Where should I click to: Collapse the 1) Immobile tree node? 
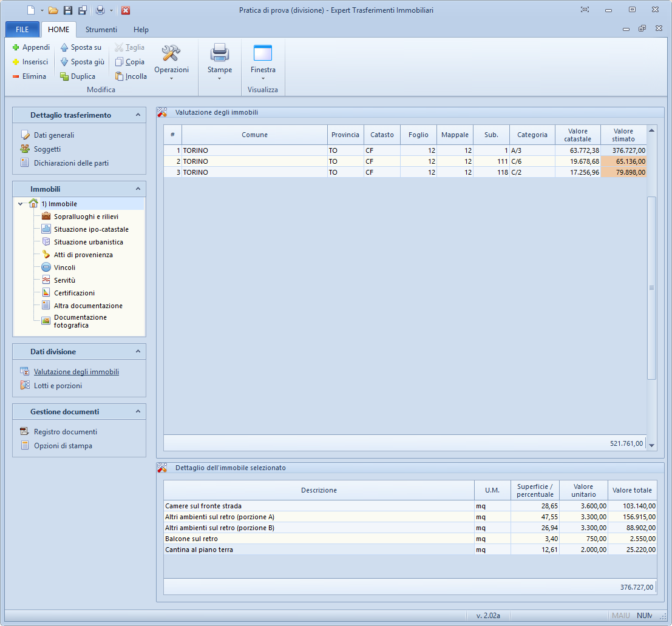pos(21,204)
